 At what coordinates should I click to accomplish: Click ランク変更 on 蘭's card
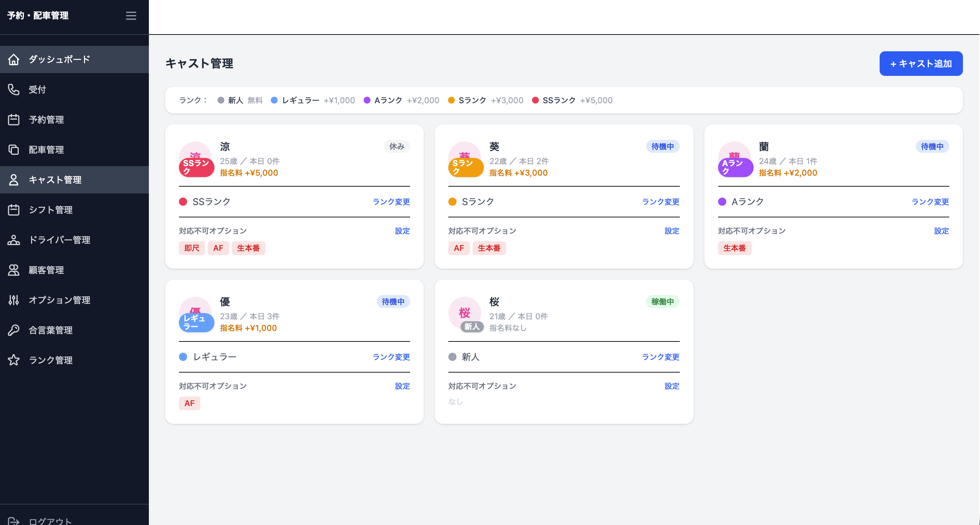930,202
